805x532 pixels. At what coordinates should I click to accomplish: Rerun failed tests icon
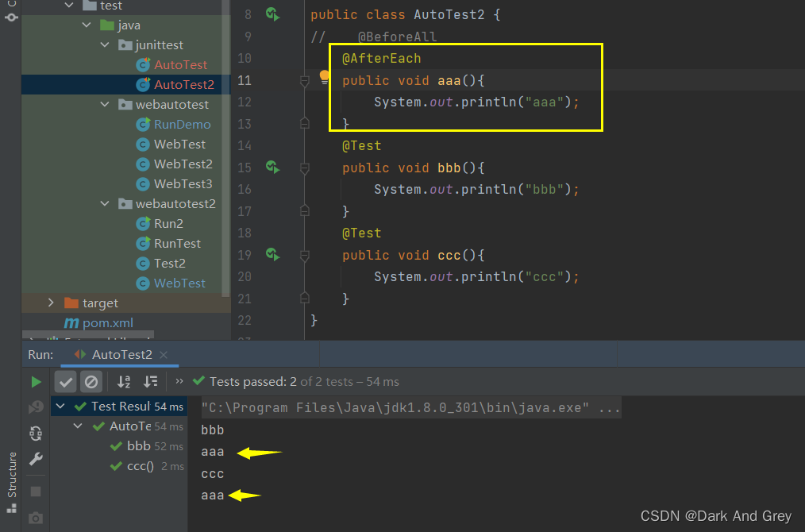[36, 407]
